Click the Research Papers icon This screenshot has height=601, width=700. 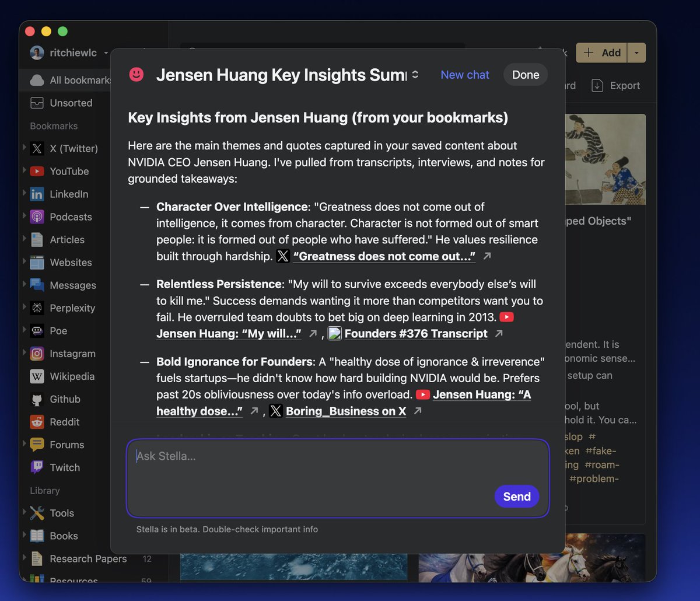(37, 558)
